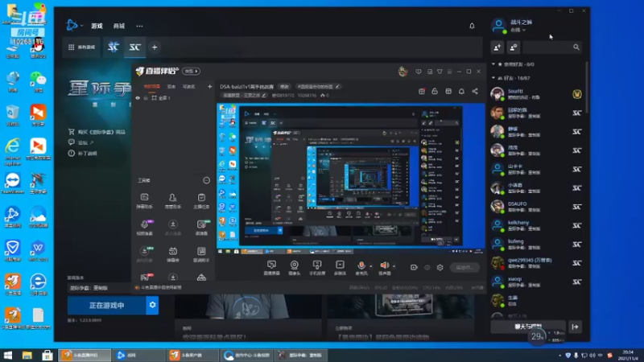The height and width of the screenshot is (362, 644).
Task: Add screen capture source
Action: click(x=271, y=268)
